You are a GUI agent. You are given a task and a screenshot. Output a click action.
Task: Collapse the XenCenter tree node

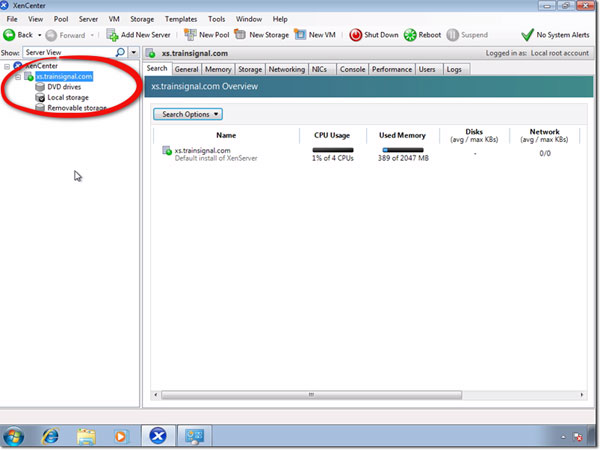pos(7,66)
